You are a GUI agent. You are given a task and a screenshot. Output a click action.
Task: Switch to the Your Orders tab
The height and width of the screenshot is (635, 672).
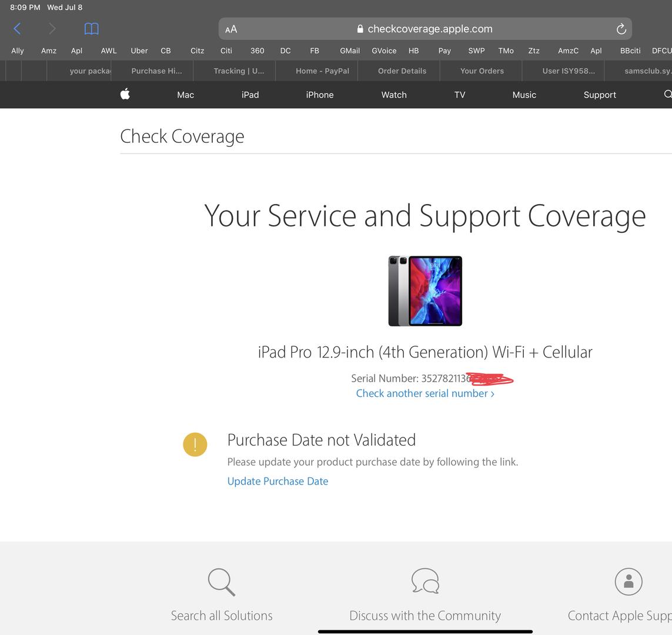click(x=482, y=71)
